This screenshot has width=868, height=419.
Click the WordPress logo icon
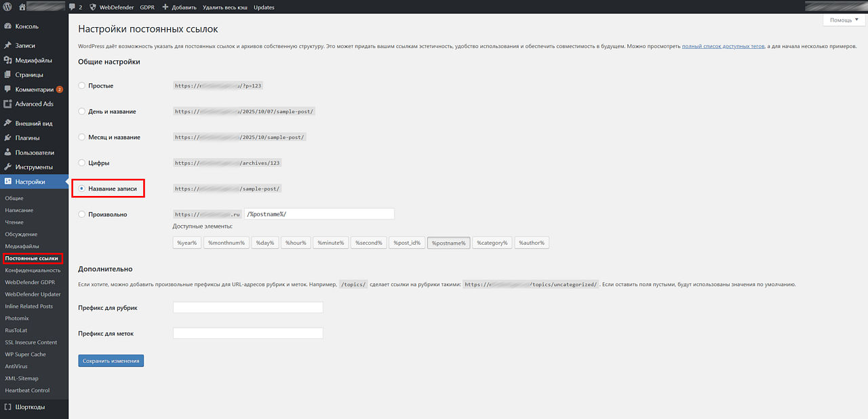pyautogui.click(x=7, y=7)
